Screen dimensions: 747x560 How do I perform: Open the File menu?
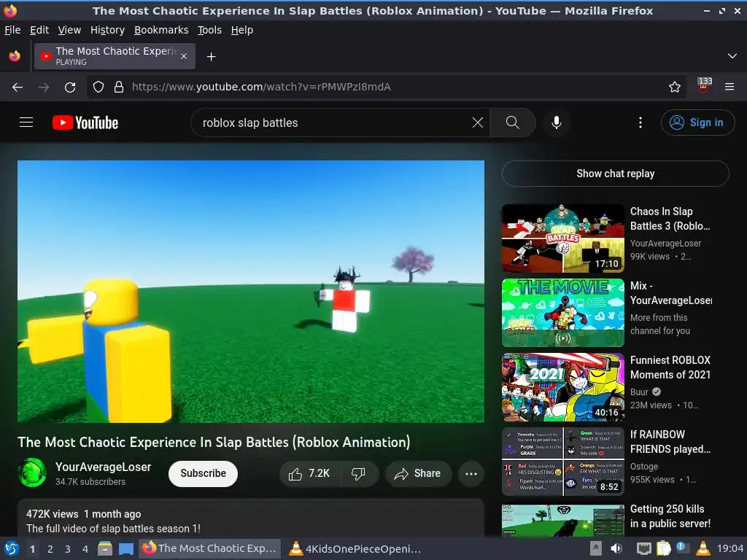tap(12, 30)
